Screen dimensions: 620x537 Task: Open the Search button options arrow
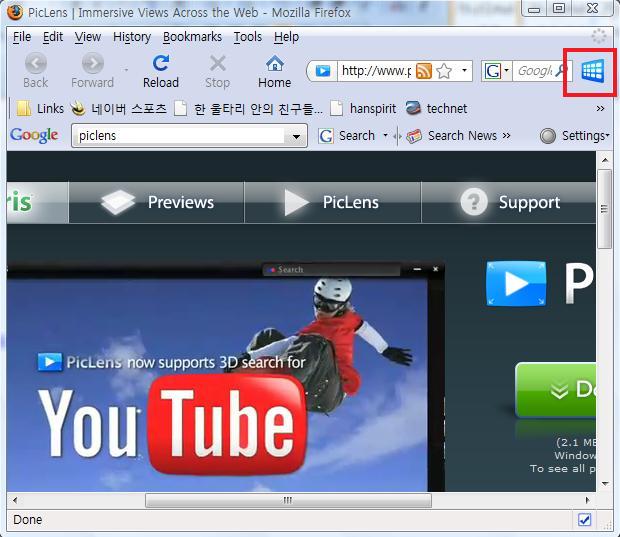point(385,136)
